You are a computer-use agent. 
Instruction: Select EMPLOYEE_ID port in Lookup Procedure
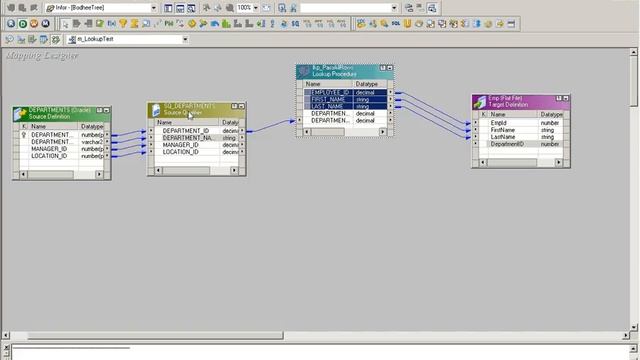click(330, 93)
